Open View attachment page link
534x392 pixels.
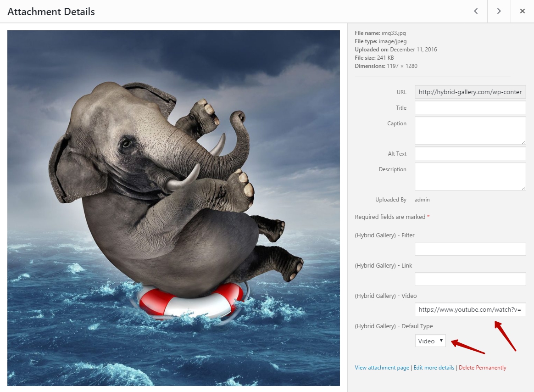(382, 368)
